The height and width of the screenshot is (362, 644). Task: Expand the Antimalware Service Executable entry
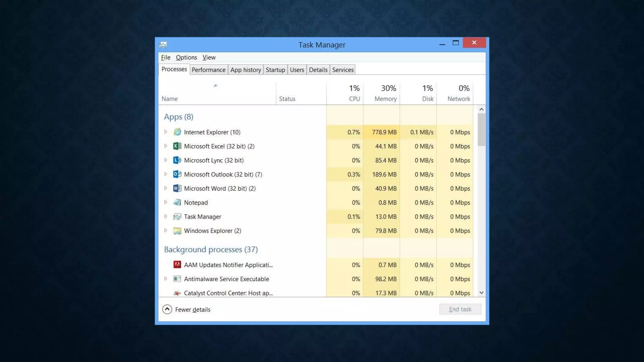tap(165, 279)
